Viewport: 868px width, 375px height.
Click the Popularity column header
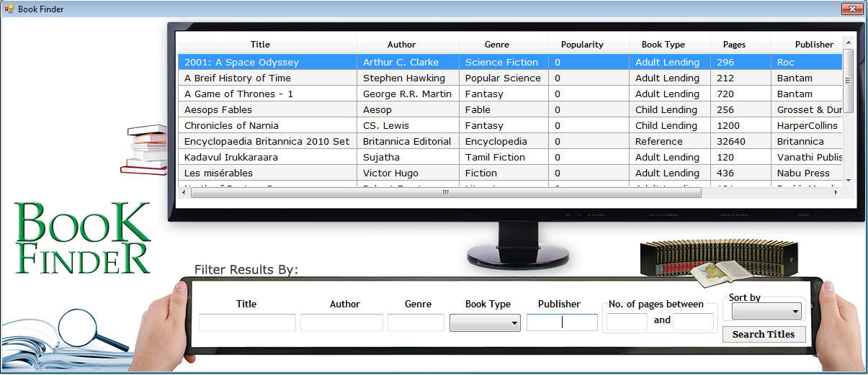click(582, 45)
